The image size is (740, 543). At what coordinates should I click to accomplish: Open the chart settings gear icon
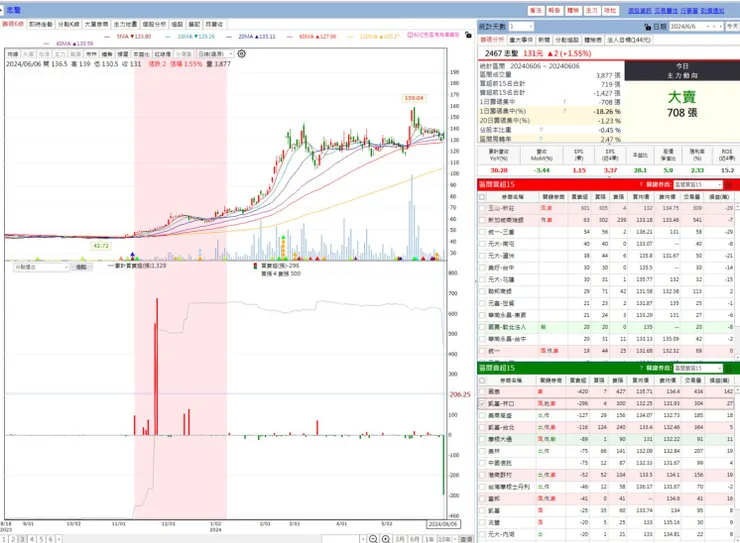point(241,54)
